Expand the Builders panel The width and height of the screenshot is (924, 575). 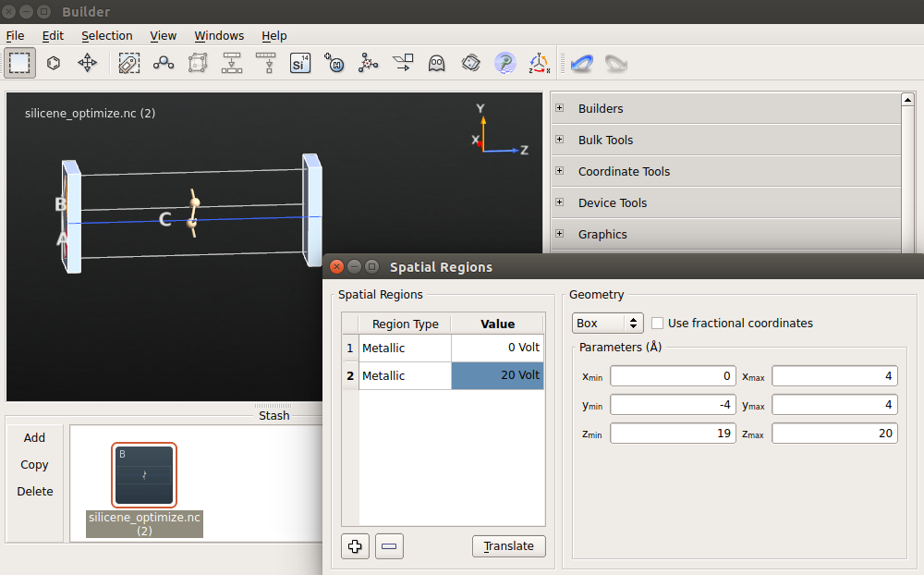point(560,108)
